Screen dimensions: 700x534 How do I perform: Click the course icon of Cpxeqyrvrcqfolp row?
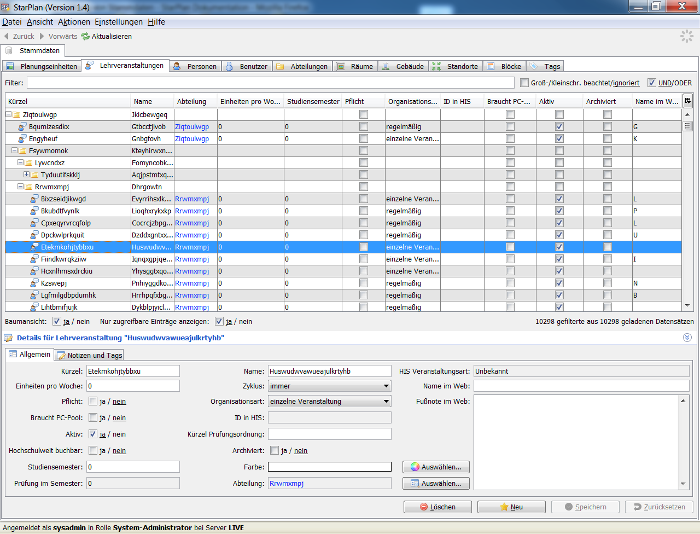click(35, 223)
